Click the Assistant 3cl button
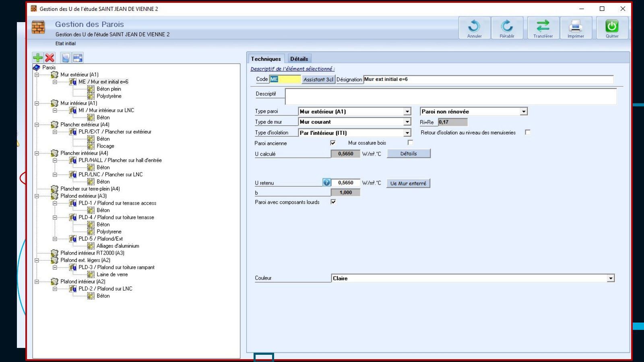 pyautogui.click(x=318, y=79)
